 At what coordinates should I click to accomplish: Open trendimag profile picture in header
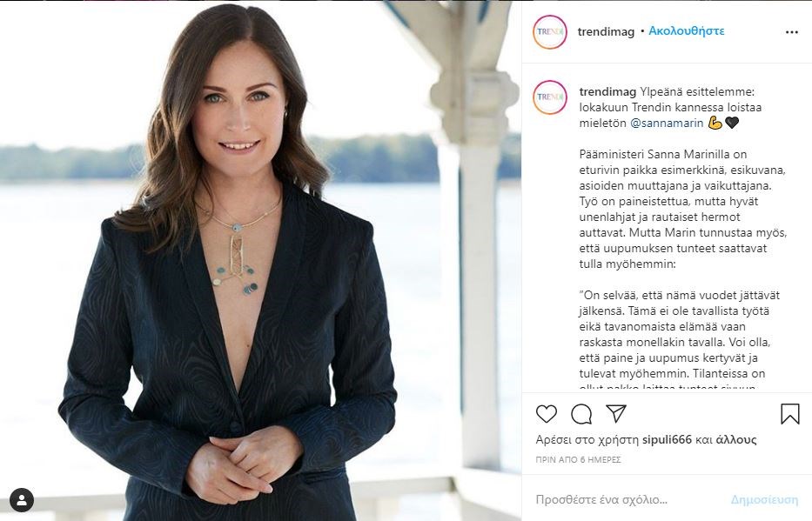(x=550, y=32)
